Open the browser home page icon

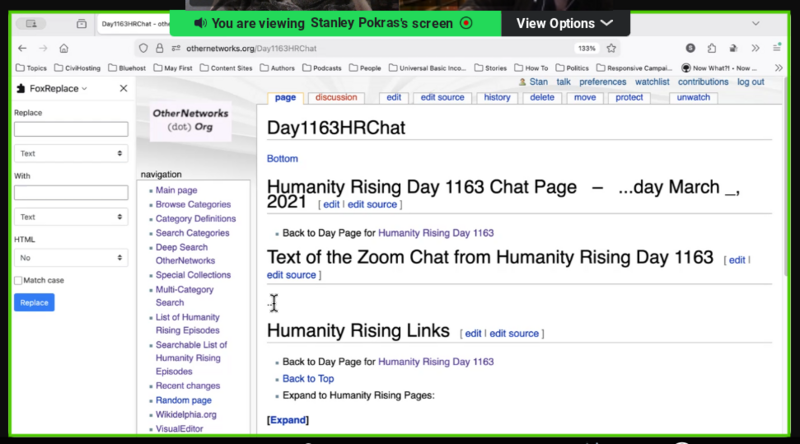pyautogui.click(x=64, y=48)
